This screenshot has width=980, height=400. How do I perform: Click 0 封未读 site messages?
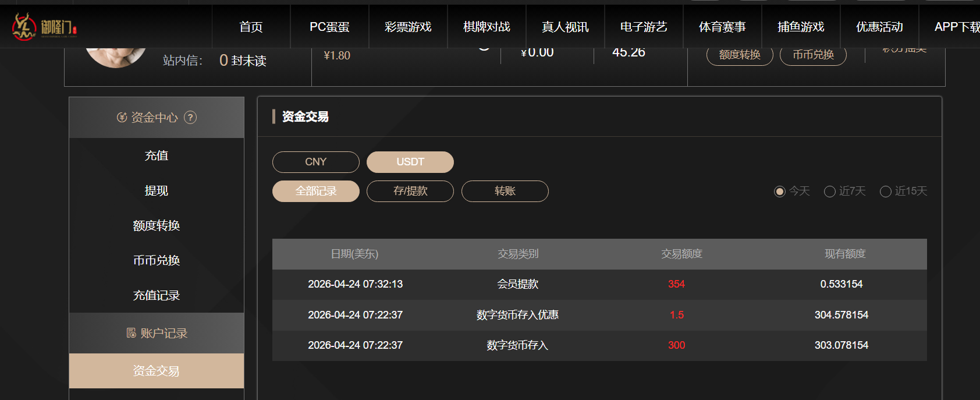pos(243,61)
